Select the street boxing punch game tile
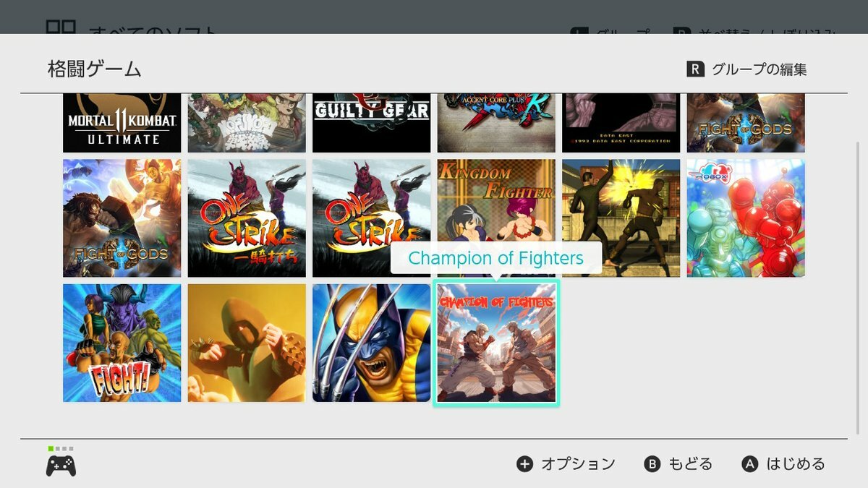Viewport: 868px width, 488px height. 621,218
